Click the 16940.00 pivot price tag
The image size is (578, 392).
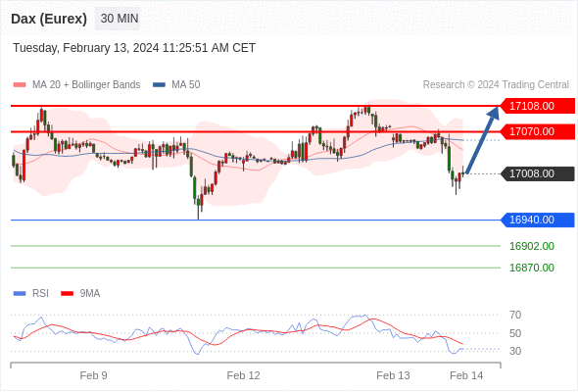pyautogui.click(x=537, y=220)
